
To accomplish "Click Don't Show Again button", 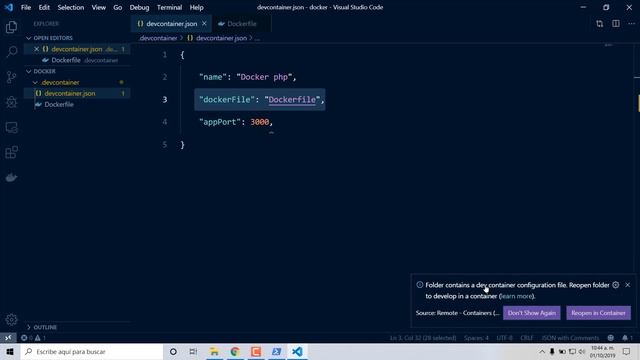I will click(531, 313).
